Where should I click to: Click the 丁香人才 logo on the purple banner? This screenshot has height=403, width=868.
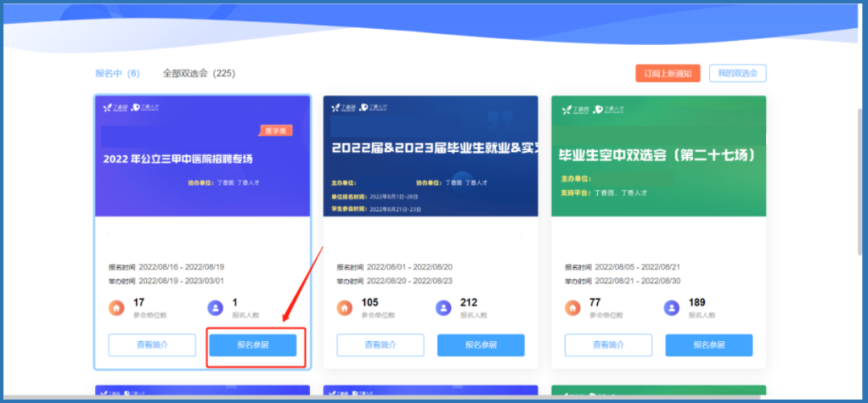click(145, 108)
